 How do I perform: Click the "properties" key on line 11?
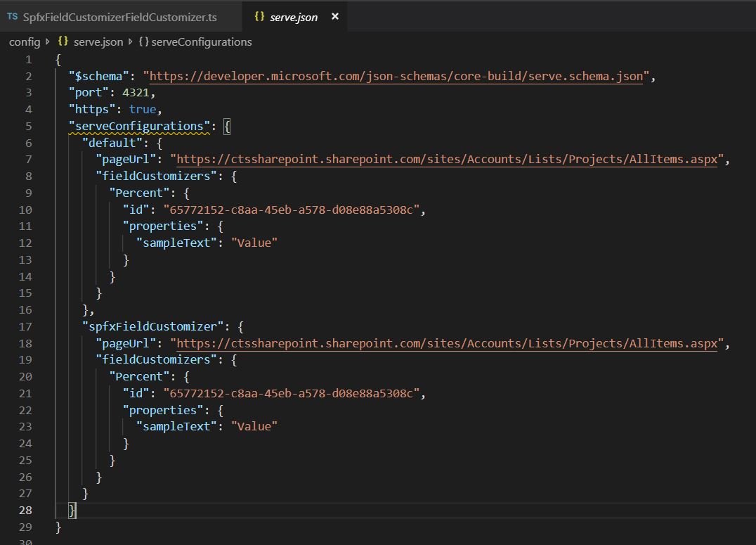(x=163, y=226)
